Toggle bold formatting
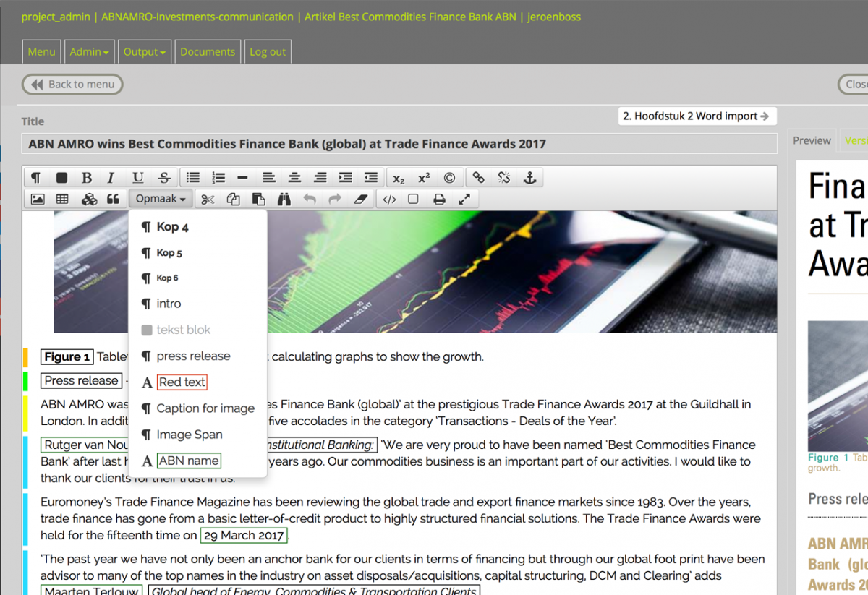This screenshot has height=595, width=868. [x=87, y=178]
